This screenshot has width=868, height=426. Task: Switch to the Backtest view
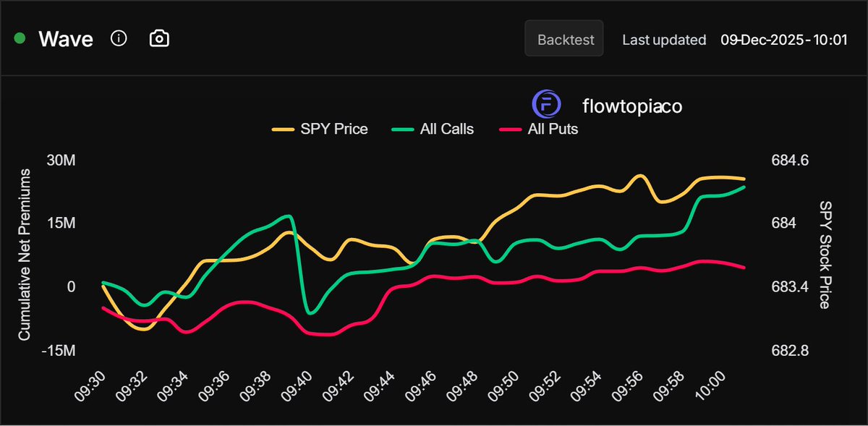coord(563,39)
